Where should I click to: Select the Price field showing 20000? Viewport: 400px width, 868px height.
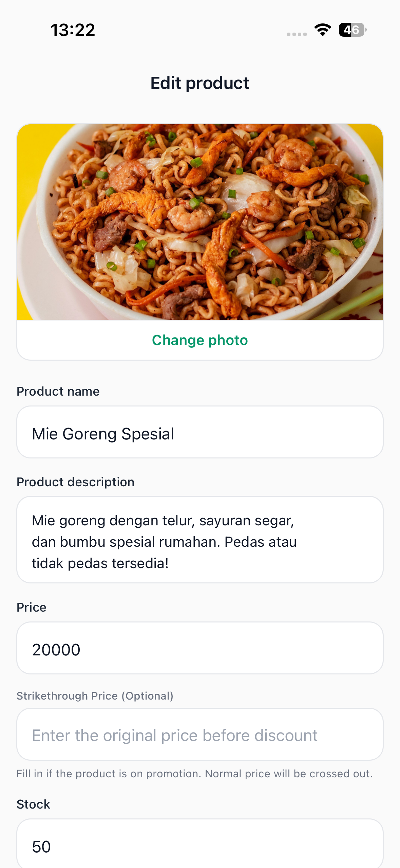[x=200, y=648]
